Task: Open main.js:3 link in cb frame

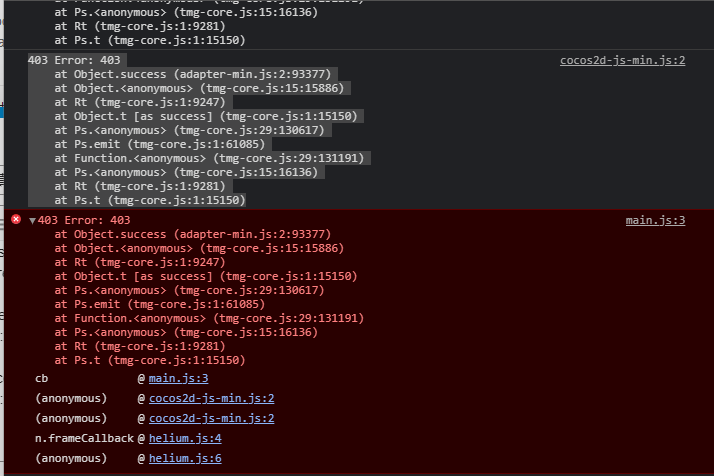Action: [178, 378]
